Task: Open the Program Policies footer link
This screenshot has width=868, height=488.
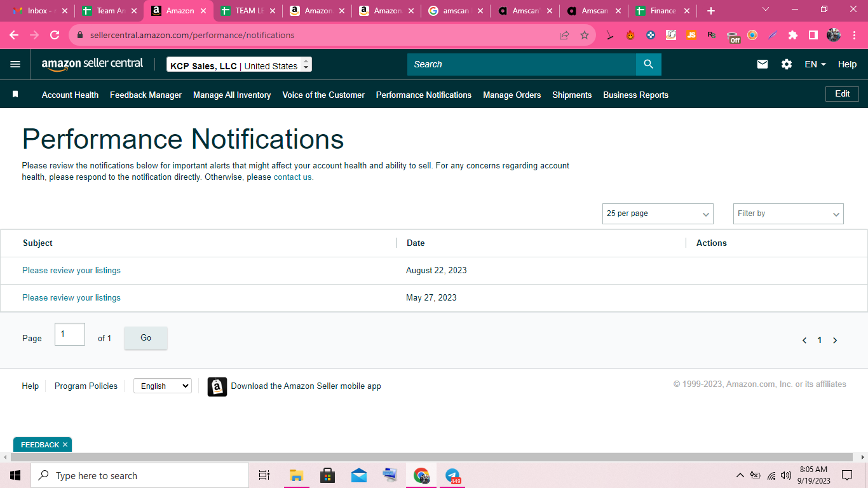Action: [x=86, y=386]
